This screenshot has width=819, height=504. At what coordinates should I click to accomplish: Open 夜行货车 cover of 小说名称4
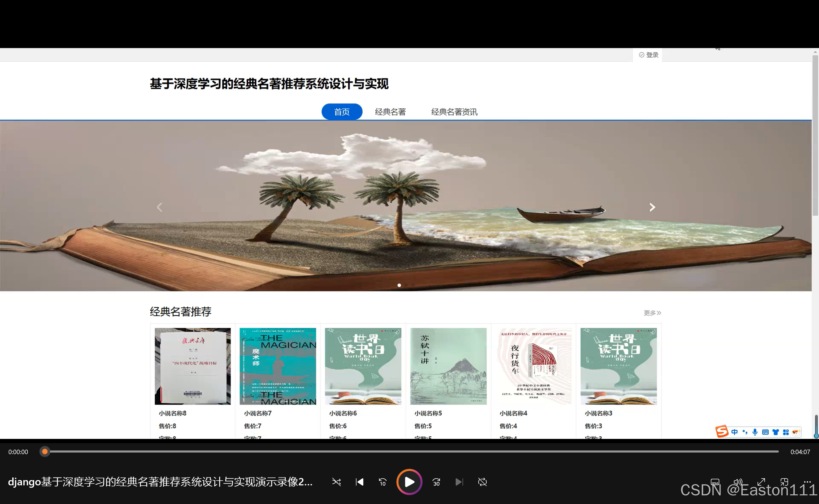[534, 366]
